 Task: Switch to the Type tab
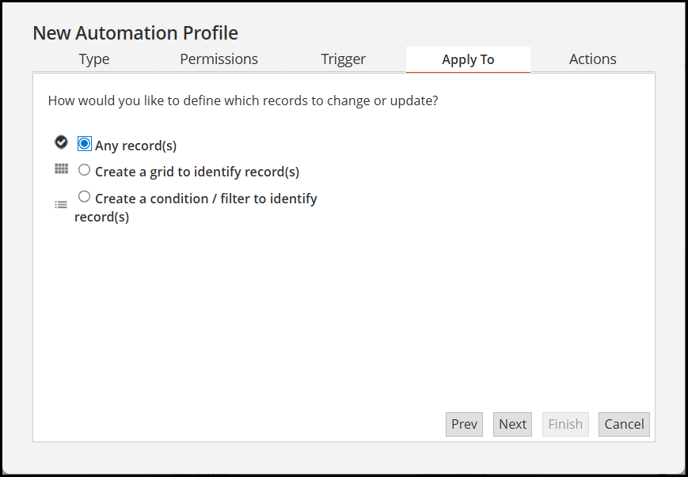click(x=94, y=59)
